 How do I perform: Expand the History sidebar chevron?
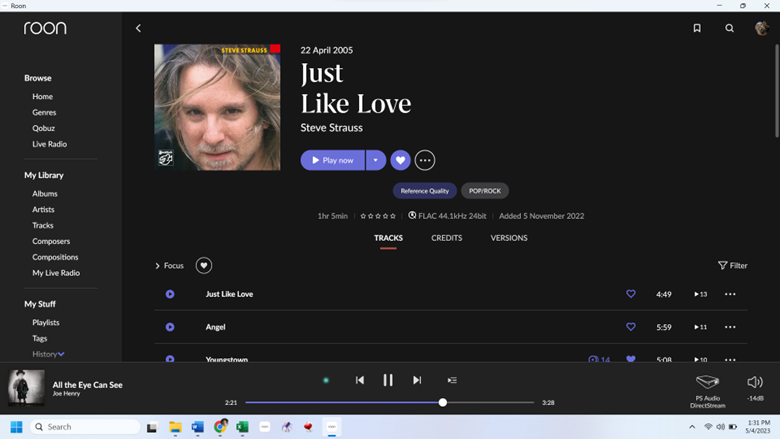61,354
